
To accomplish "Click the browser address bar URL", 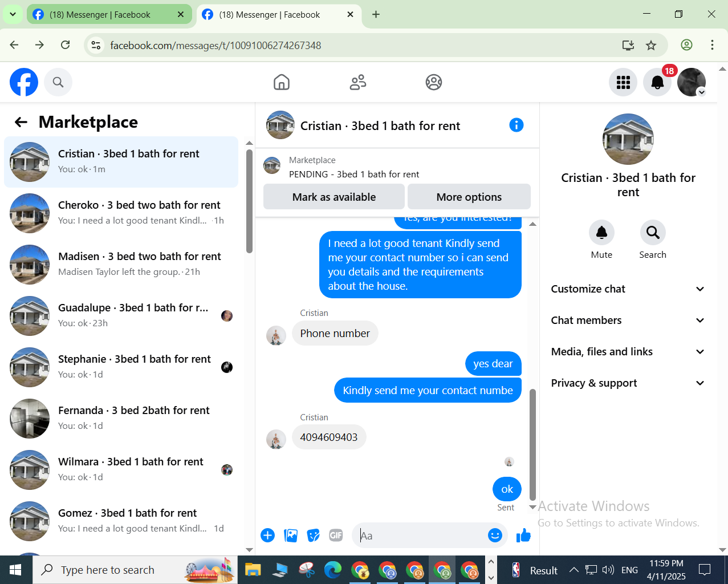I will (215, 45).
